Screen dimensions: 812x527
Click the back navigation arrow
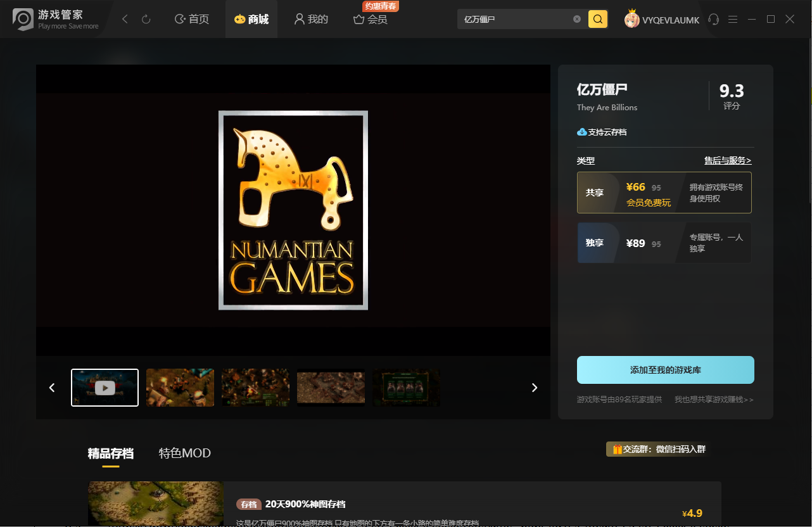125,20
